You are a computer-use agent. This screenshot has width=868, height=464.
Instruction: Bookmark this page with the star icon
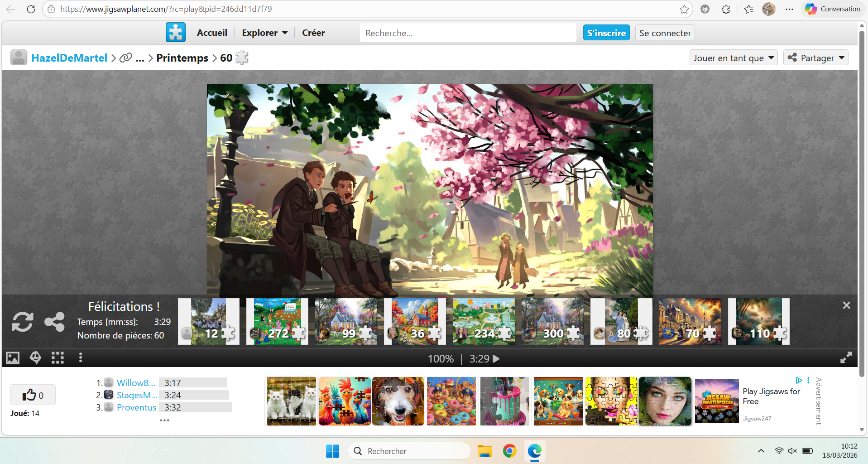point(684,9)
